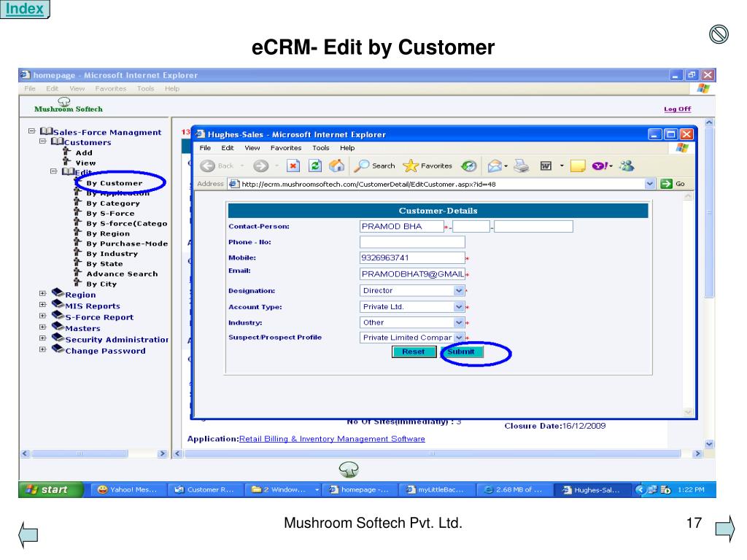Click the Email input field

(412, 274)
